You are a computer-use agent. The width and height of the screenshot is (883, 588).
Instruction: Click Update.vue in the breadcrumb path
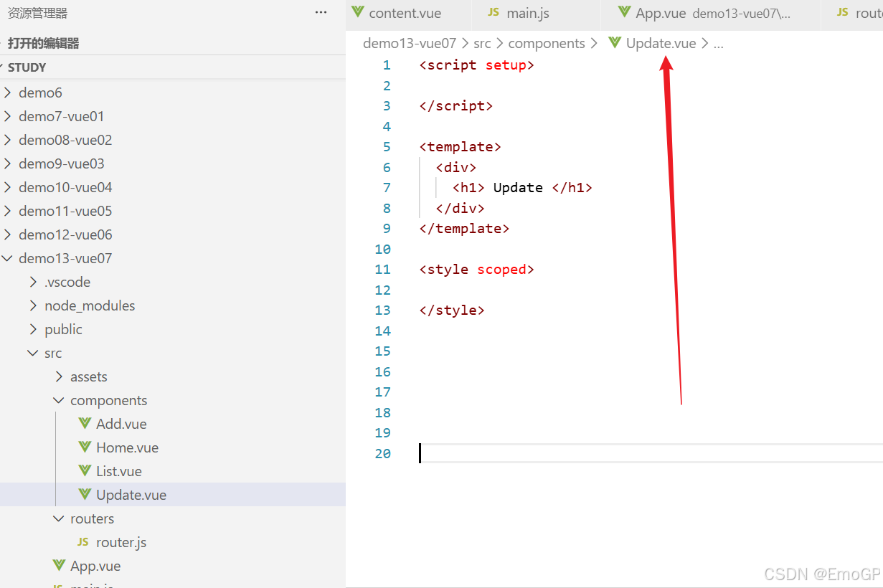pyautogui.click(x=661, y=43)
